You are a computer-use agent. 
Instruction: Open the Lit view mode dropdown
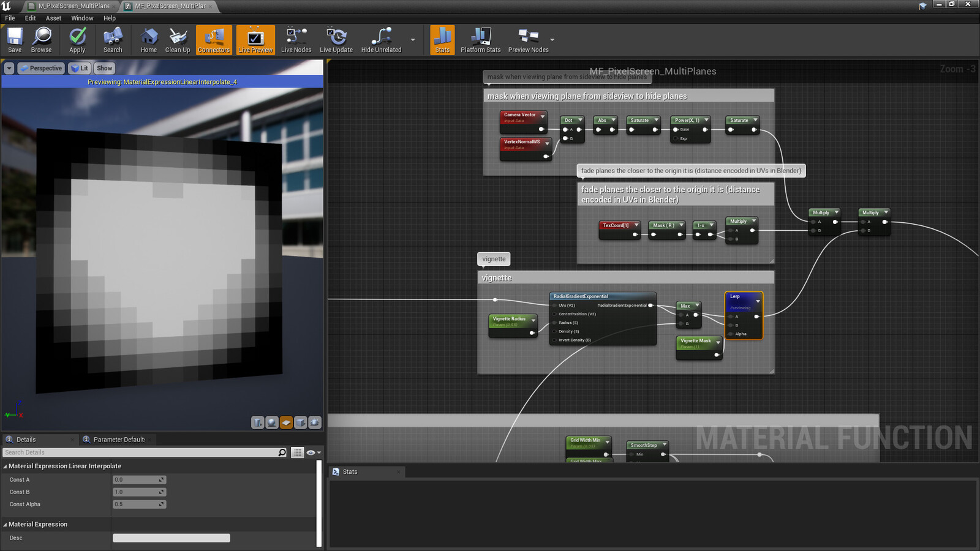coord(80,68)
